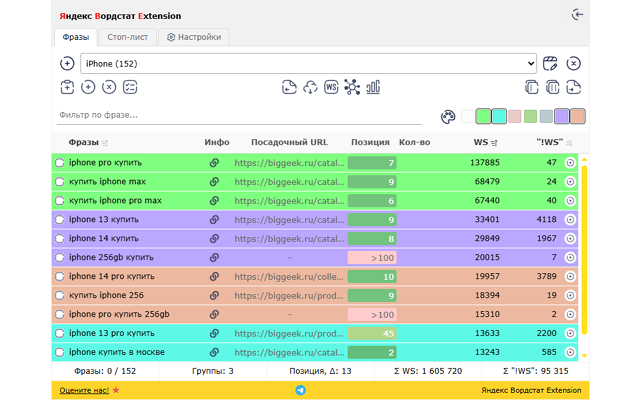Click the scroll down arrow of the list
The height and width of the screenshot is (400, 640).
click(x=584, y=356)
